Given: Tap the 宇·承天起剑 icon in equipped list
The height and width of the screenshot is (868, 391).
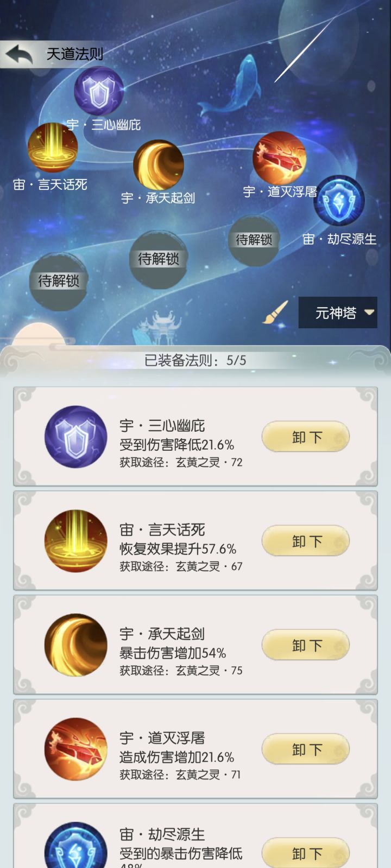Looking at the screenshot, I should [76, 646].
